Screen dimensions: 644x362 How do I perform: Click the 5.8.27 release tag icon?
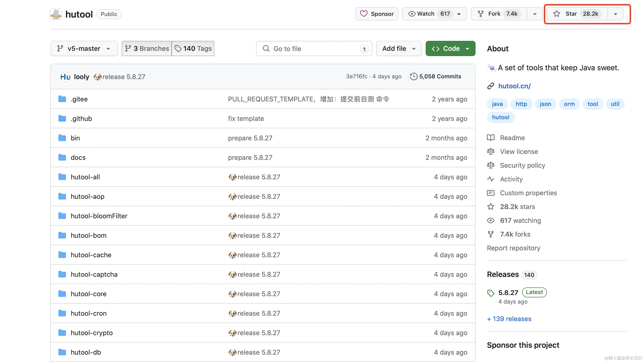coord(490,293)
